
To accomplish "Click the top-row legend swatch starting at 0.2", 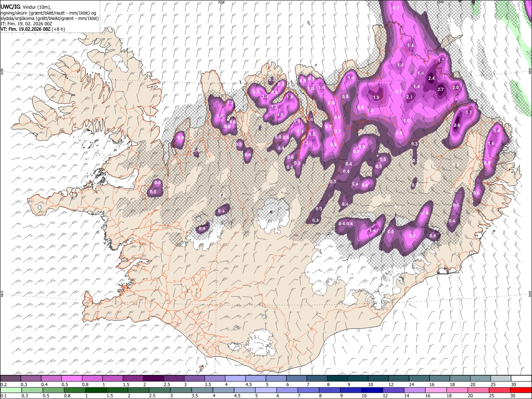I will tap(10, 378).
